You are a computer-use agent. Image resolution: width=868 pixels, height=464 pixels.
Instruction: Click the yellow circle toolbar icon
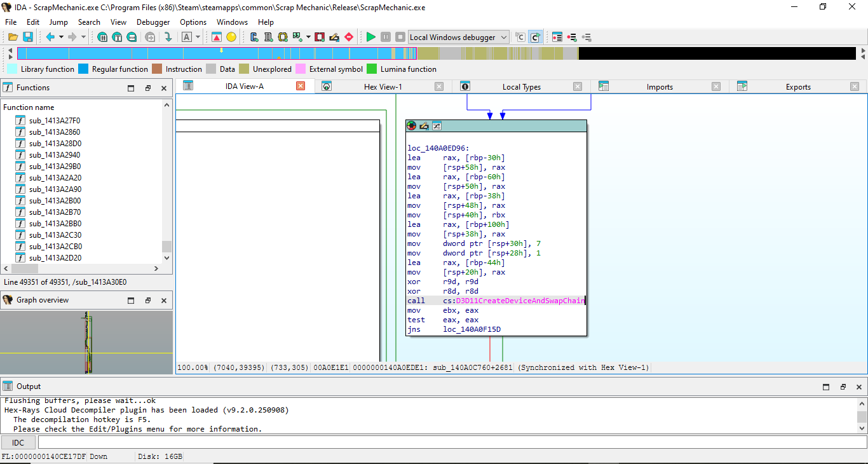[x=231, y=37]
